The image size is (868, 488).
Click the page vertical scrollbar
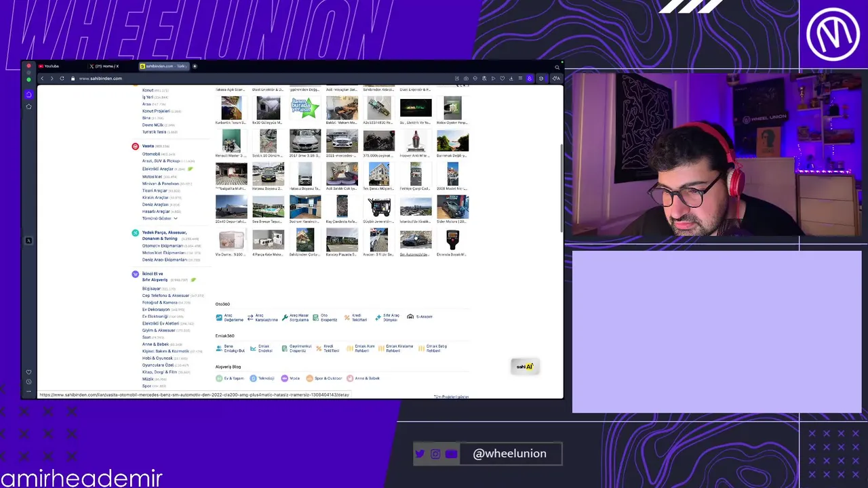coord(561,190)
